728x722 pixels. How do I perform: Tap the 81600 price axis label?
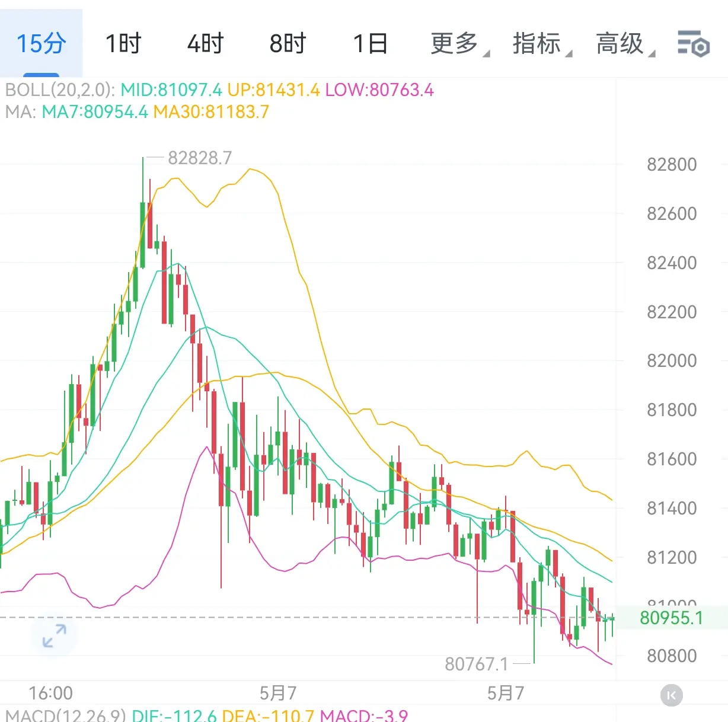[672, 459]
